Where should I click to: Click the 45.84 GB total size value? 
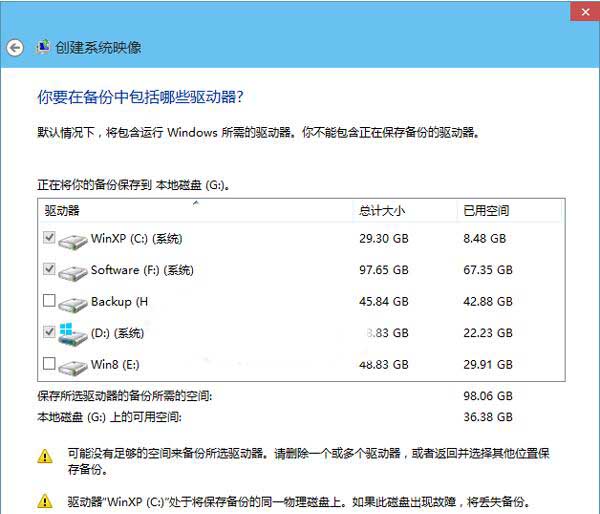click(384, 302)
